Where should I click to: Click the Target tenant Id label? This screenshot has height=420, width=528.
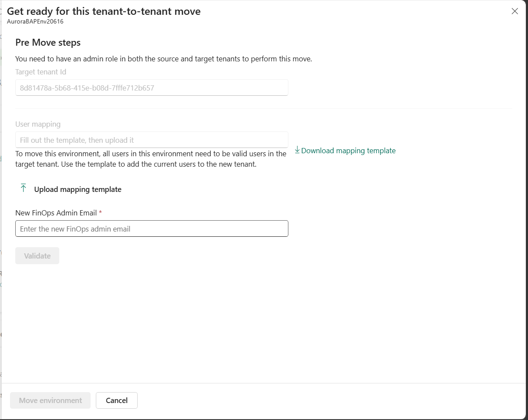(41, 72)
